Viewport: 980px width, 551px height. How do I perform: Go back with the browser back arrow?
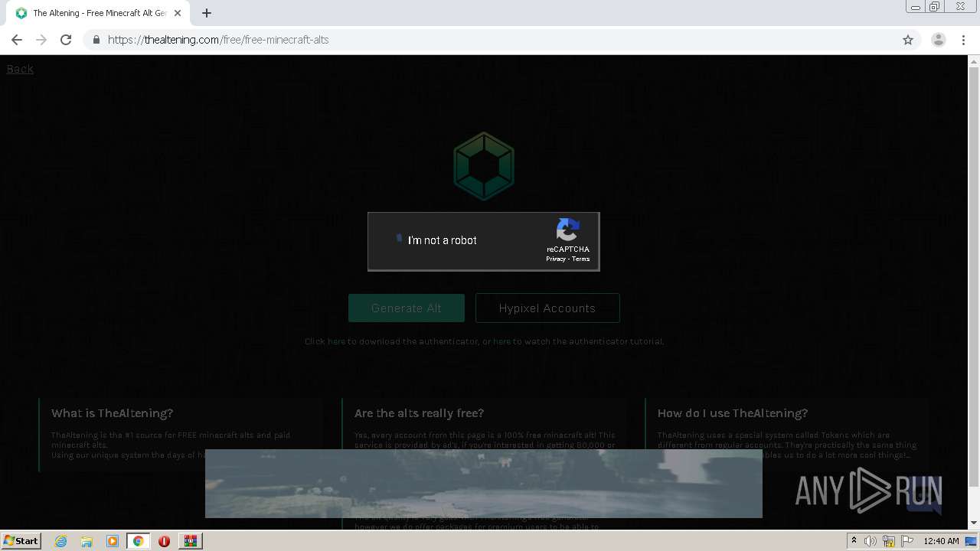pyautogui.click(x=17, y=40)
